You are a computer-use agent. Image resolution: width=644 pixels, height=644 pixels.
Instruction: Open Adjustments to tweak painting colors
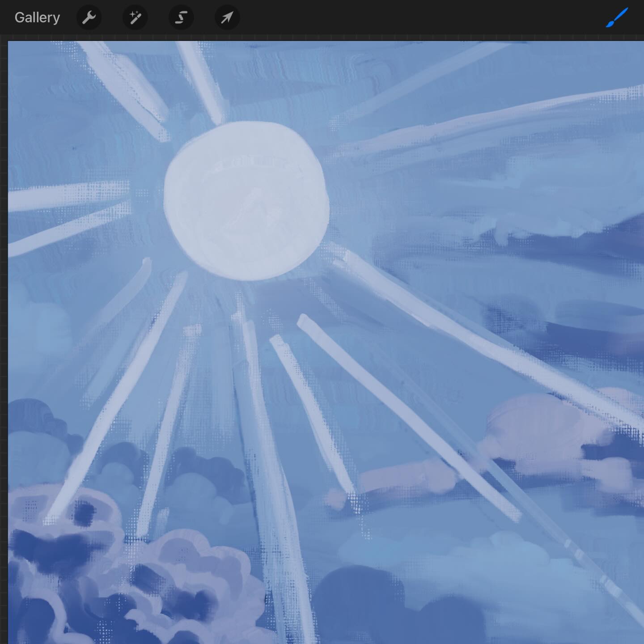coord(135,17)
